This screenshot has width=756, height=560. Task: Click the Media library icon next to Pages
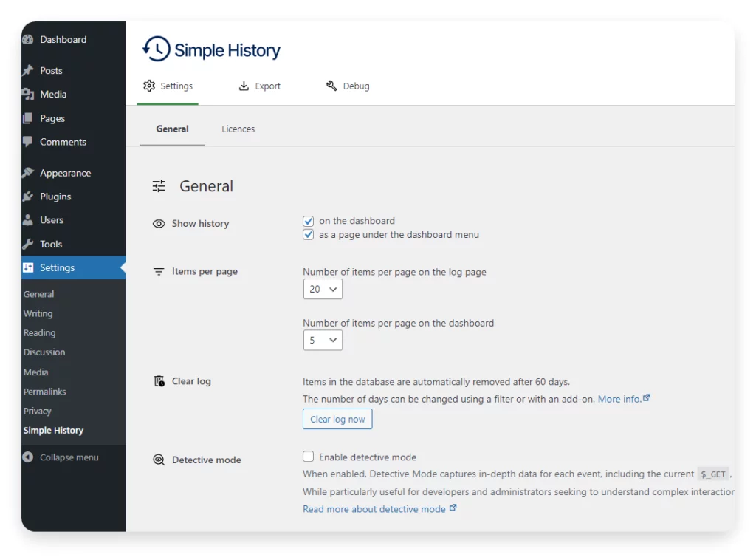[28, 94]
